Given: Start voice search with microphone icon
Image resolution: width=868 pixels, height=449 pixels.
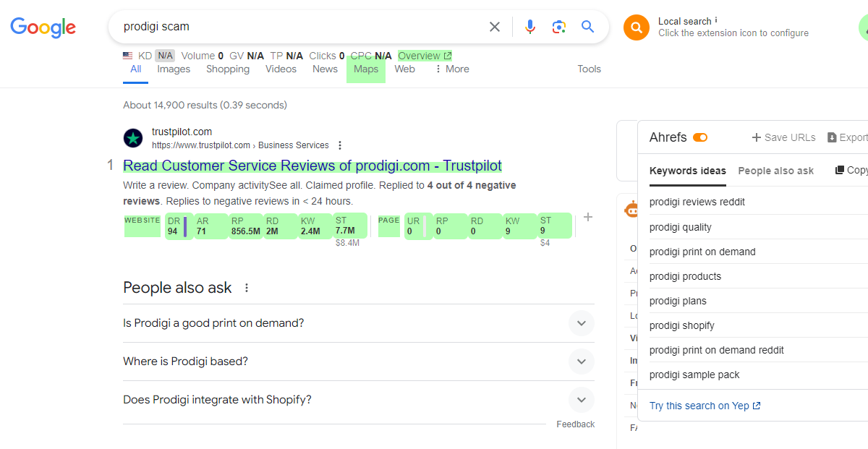Looking at the screenshot, I should click(x=530, y=27).
